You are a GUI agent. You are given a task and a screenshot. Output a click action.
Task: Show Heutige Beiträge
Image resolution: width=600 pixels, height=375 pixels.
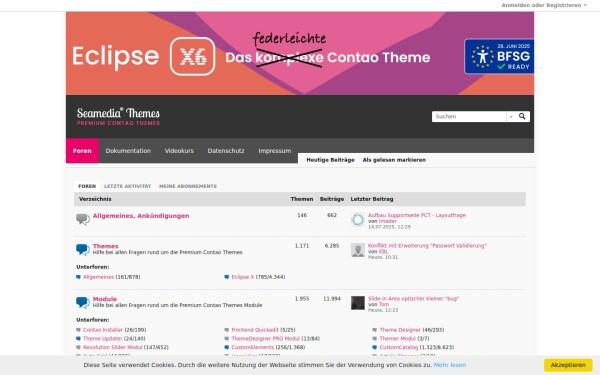coord(330,160)
